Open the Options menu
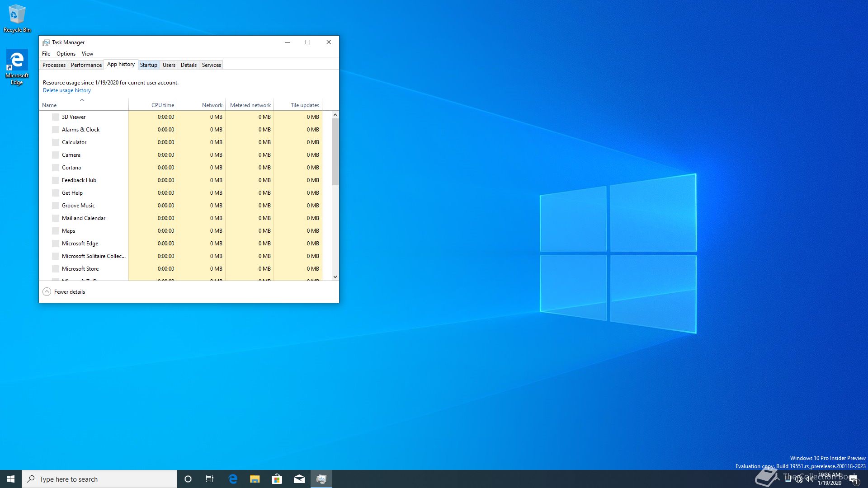Viewport: 868px width, 488px height. [x=66, y=54]
